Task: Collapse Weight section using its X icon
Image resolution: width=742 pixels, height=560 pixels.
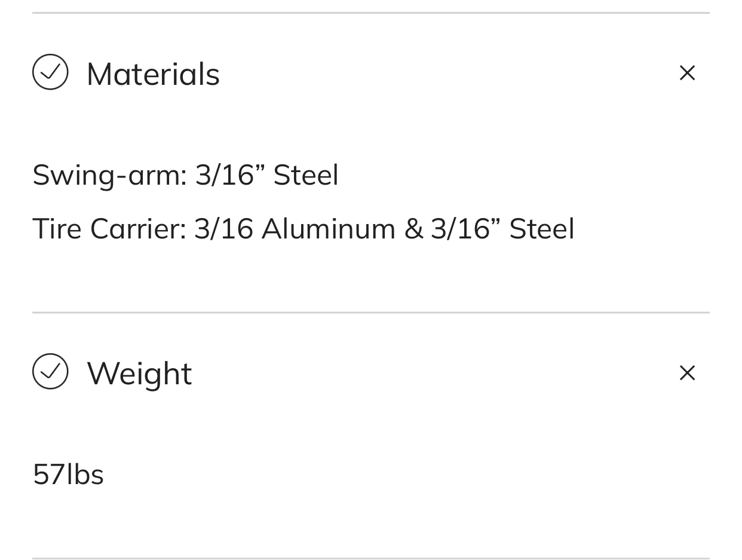Action: 688,372
